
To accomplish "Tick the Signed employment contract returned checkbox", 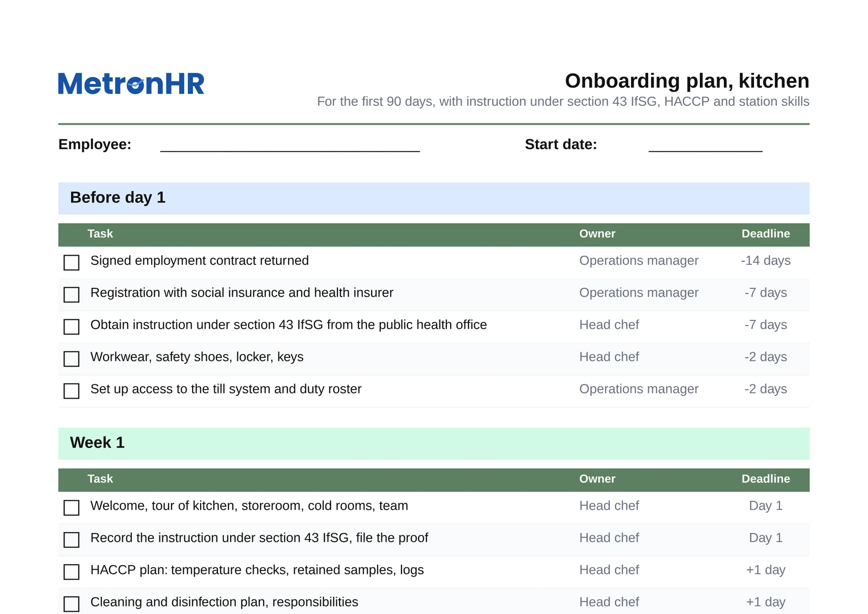I will coord(72,263).
